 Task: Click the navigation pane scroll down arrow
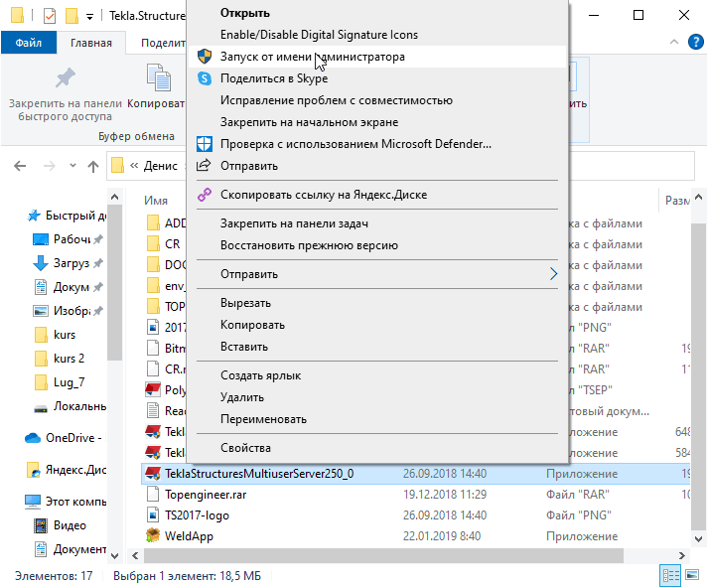pyautogui.click(x=114, y=556)
